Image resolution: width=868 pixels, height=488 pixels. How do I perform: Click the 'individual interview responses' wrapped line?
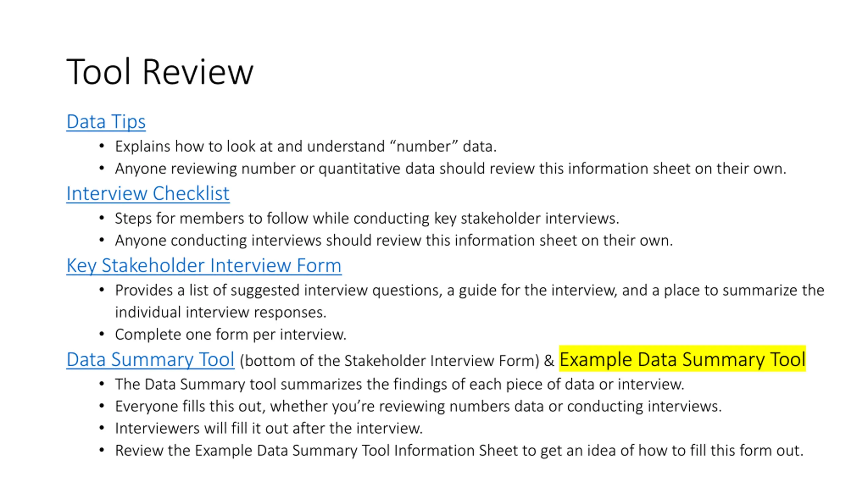coord(220,312)
